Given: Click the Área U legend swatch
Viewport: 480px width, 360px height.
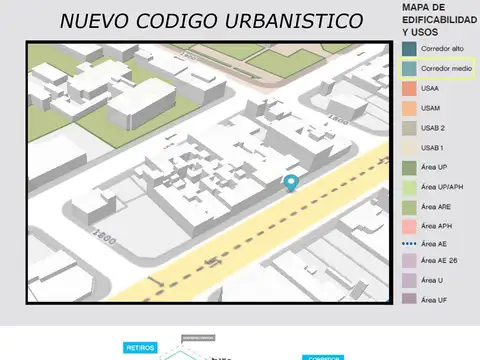Looking at the screenshot, I should (x=409, y=280).
